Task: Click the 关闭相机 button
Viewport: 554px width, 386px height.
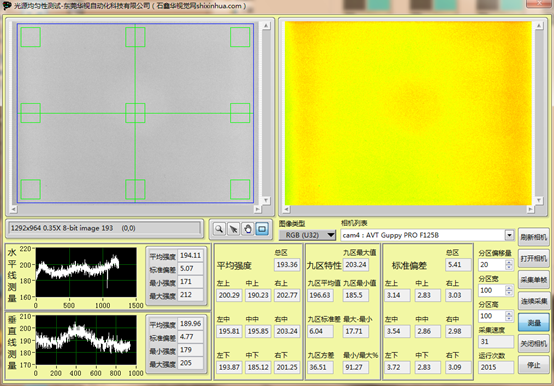Action: pos(534,343)
